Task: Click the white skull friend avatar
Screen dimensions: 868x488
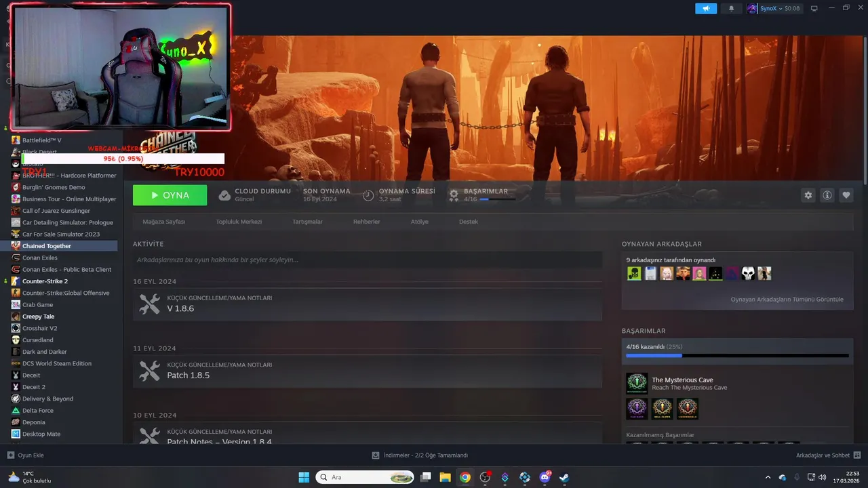Action: [x=748, y=274]
